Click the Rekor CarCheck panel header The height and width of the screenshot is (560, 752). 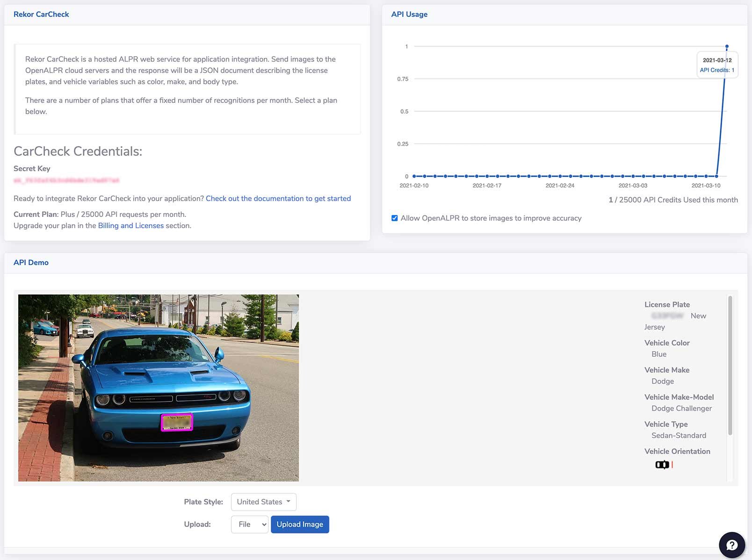click(41, 14)
